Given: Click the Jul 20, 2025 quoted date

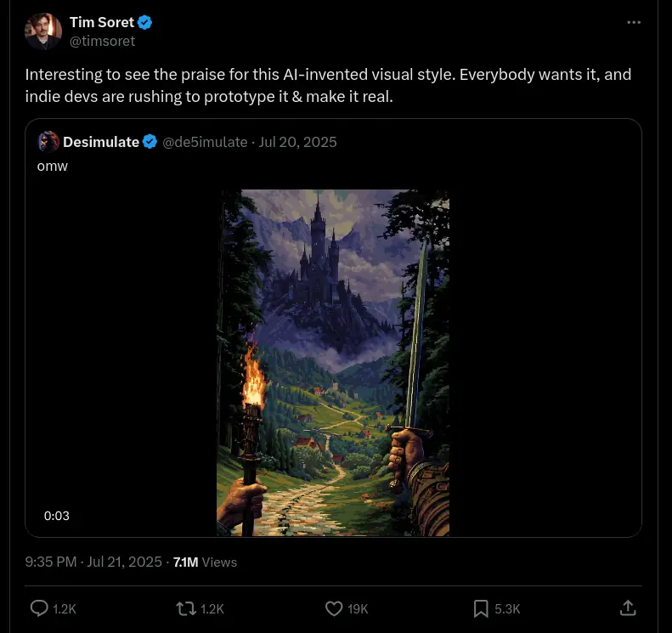Looking at the screenshot, I should point(297,142).
